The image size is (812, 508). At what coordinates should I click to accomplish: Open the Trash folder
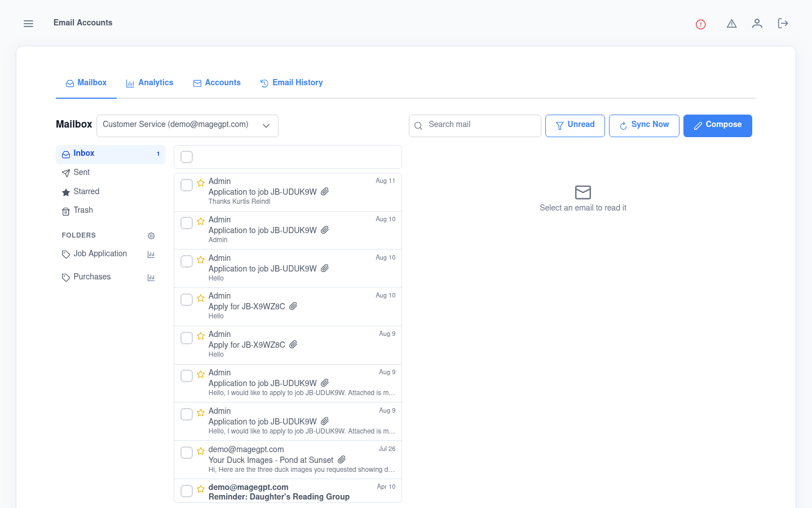coord(111,211)
